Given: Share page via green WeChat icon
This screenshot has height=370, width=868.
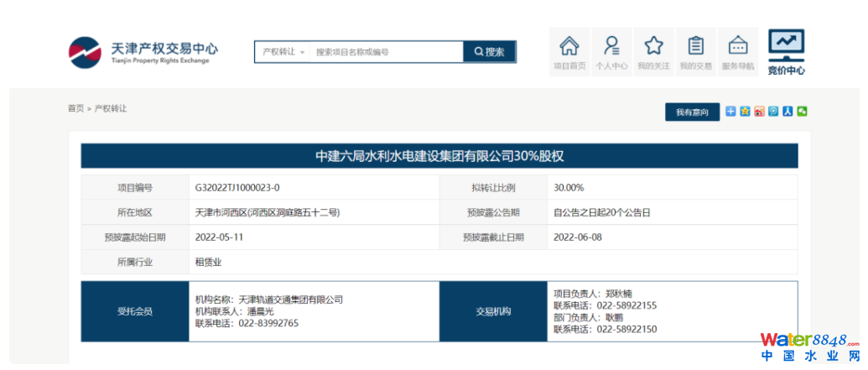Looking at the screenshot, I should [802, 111].
